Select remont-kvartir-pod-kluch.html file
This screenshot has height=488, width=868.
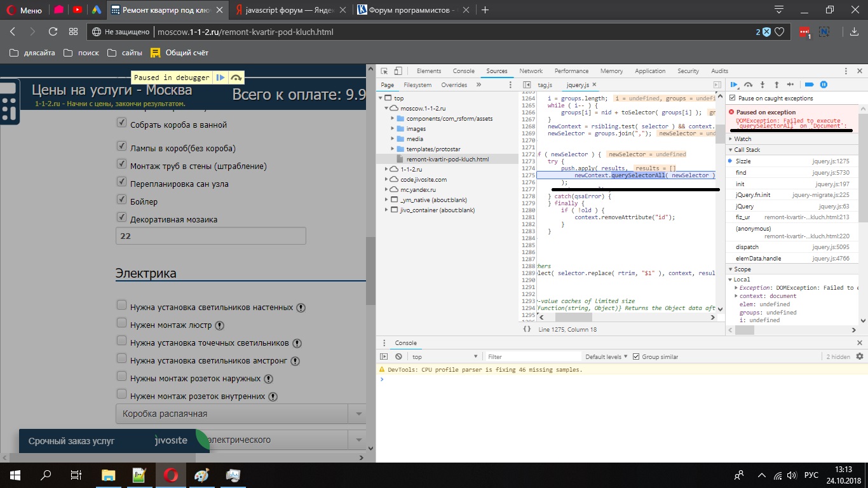447,159
